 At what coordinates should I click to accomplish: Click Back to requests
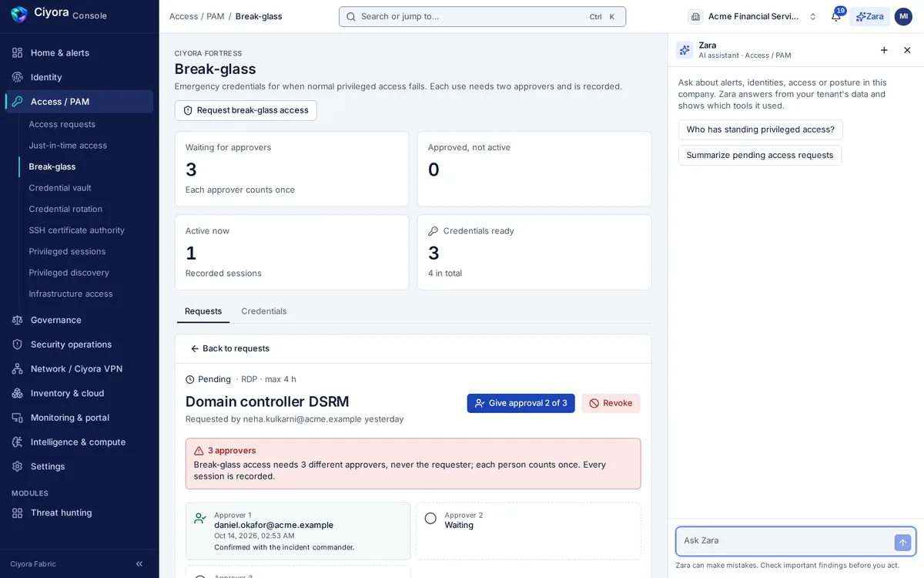(229, 348)
